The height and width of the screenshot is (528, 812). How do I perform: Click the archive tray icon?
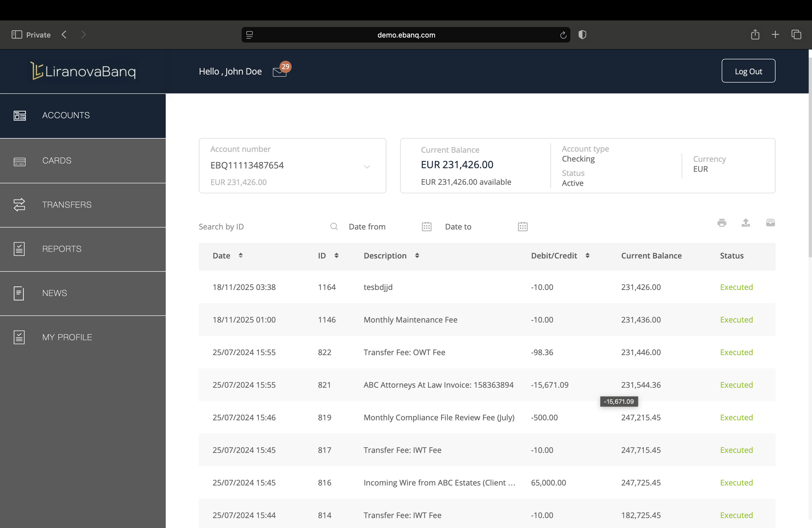(x=770, y=223)
